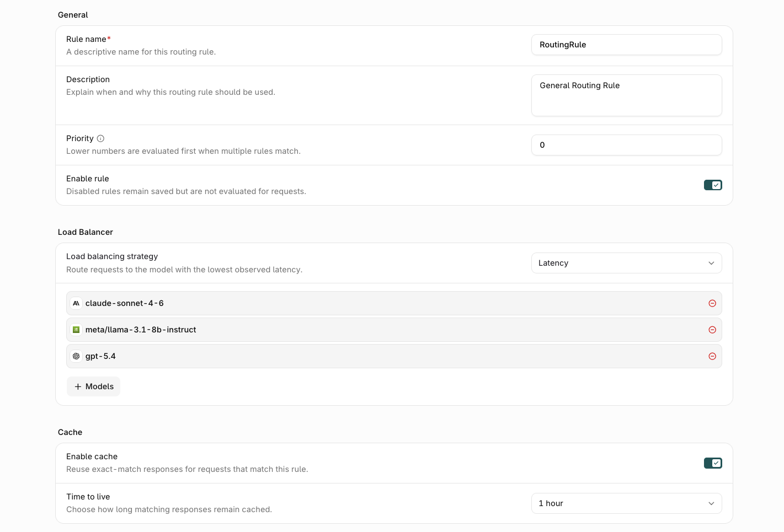Click the OpenAI logo beside gpt-5.4
This screenshot has width=784, height=532.
pos(76,356)
